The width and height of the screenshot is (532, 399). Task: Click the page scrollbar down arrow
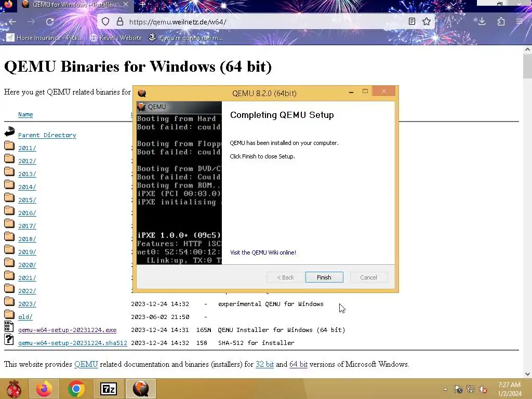527,374
